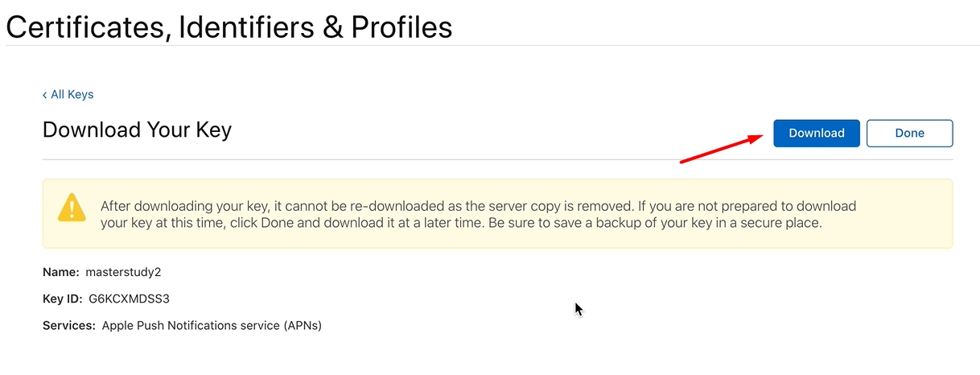980x375 pixels.
Task: Click the red arrow annotation
Action: [723, 149]
